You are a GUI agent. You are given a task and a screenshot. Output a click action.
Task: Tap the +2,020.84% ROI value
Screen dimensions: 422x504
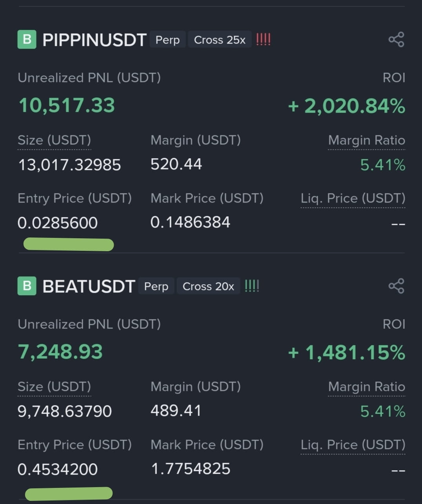tap(347, 106)
